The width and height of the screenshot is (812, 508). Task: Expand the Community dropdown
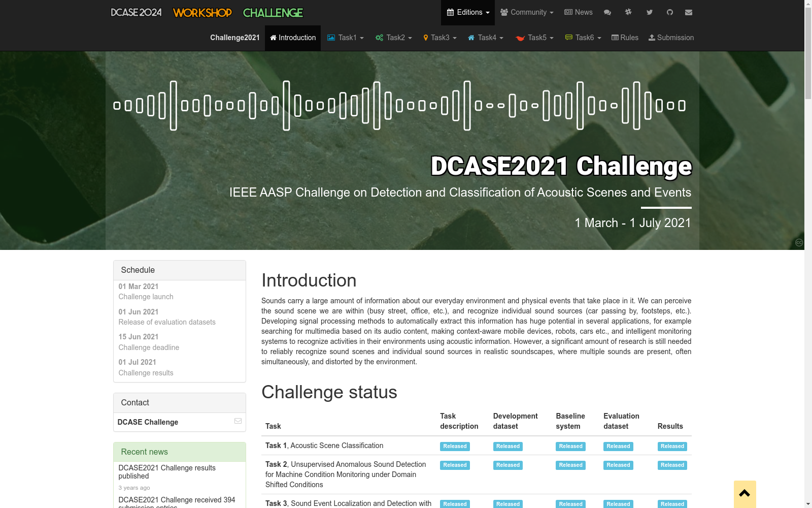[x=527, y=12]
